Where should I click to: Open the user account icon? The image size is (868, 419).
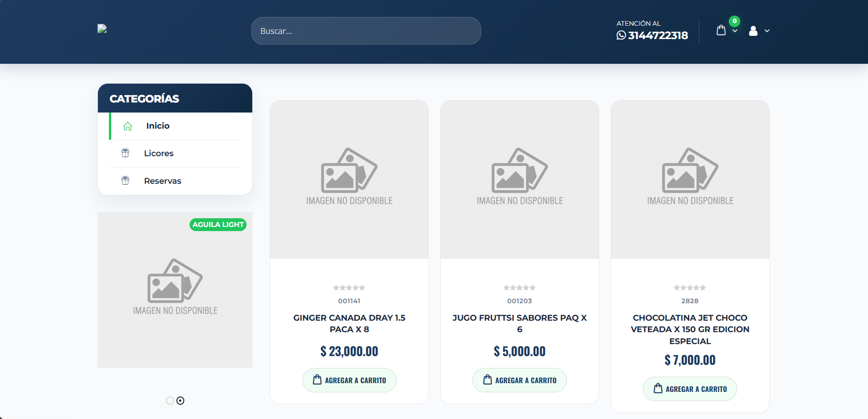point(753,31)
